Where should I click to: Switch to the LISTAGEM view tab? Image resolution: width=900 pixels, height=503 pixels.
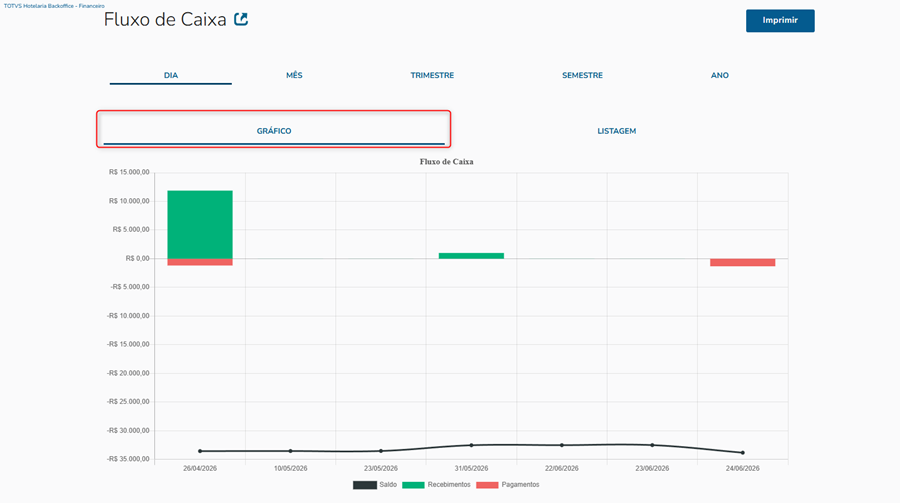click(x=616, y=131)
